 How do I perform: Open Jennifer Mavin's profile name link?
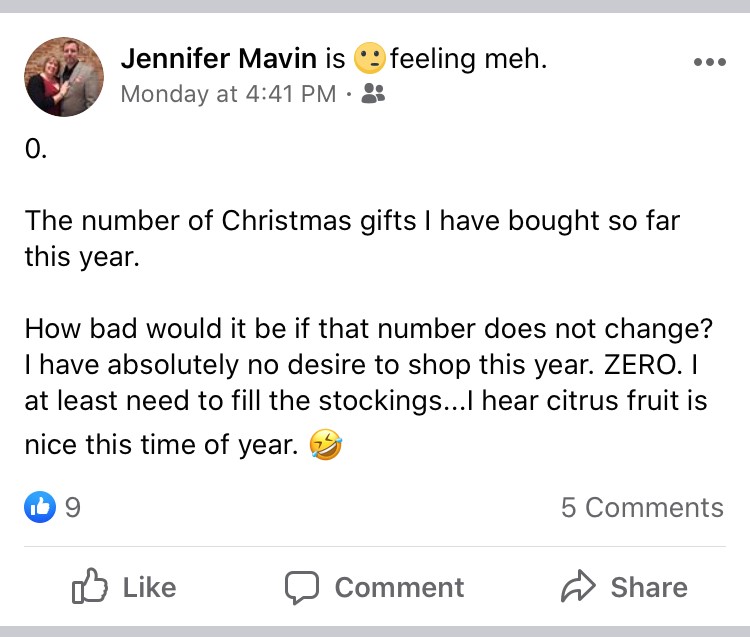(x=218, y=59)
